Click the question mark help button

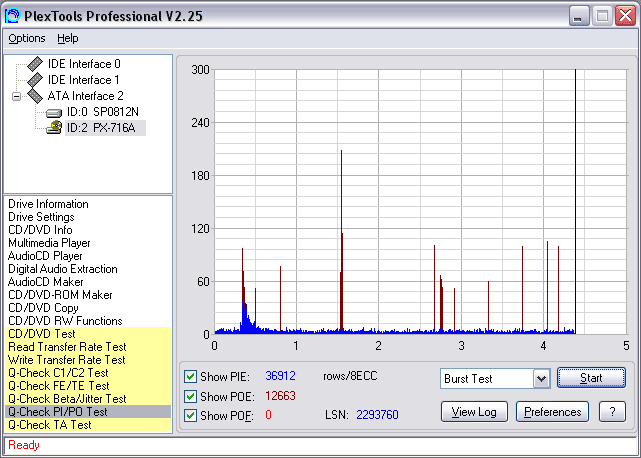(x=612, y=412)
